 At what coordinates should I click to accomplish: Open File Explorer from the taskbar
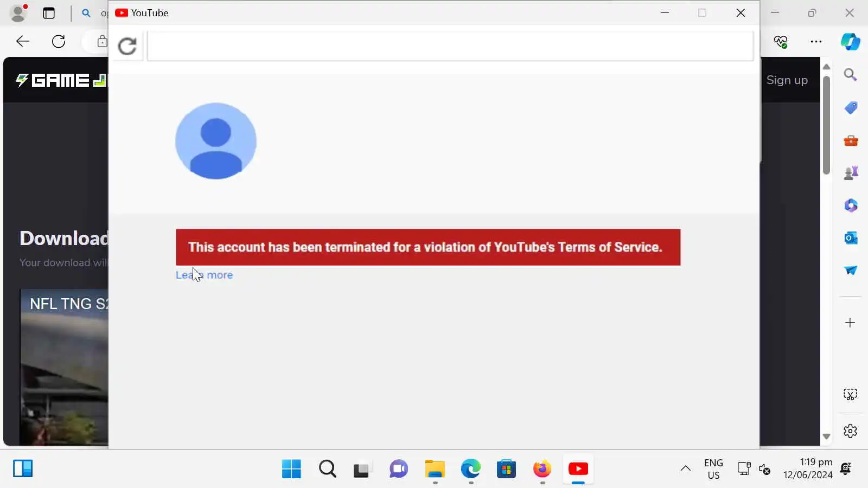click(435, 468)
